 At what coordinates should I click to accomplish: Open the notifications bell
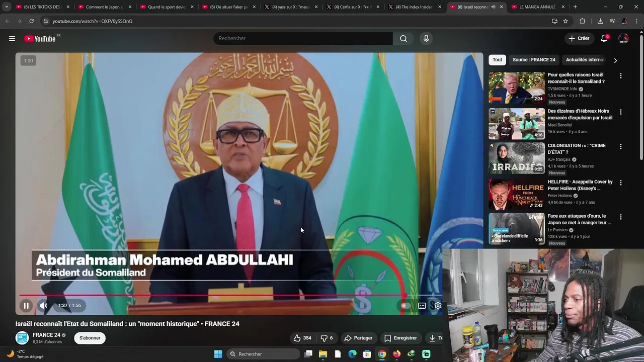(604, 39)
